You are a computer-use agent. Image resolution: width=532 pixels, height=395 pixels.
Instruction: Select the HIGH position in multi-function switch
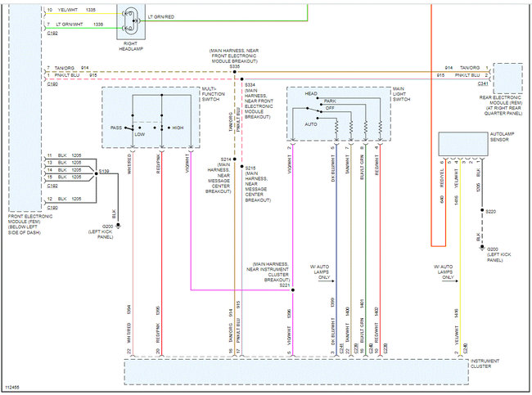(x=178, y=128)
